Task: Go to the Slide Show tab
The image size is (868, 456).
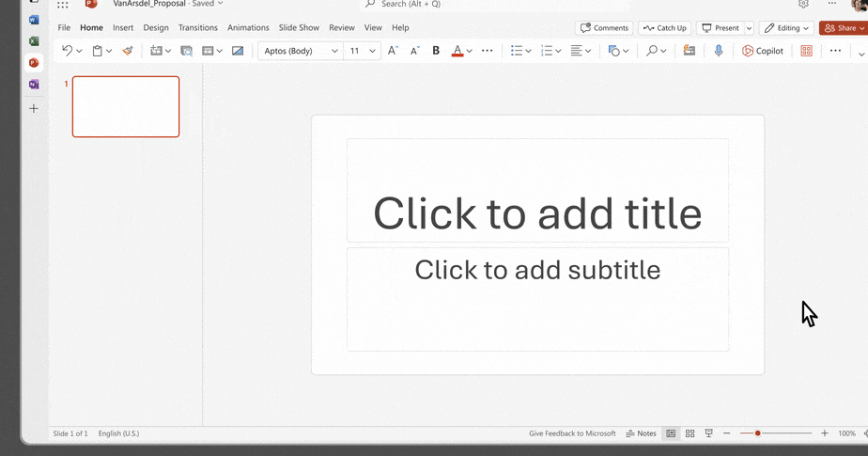Action: click(299, 27)
